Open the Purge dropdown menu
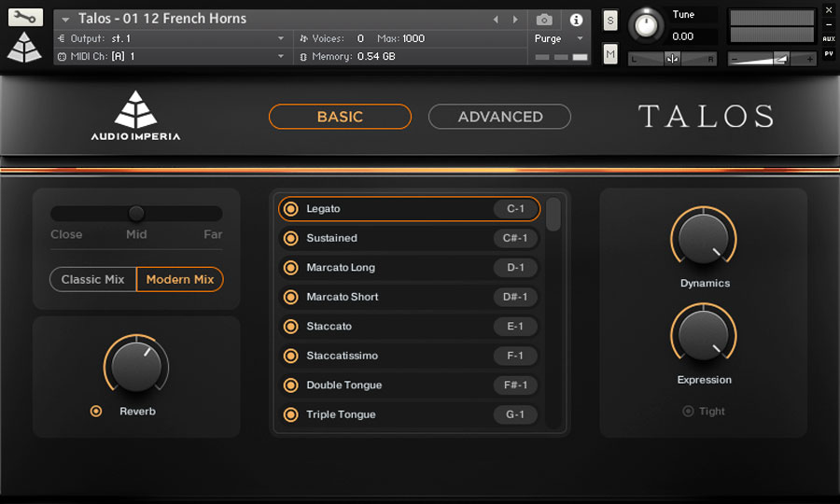Image resolution: width=840 pixels, height=504 pixels. coord(581,38)
